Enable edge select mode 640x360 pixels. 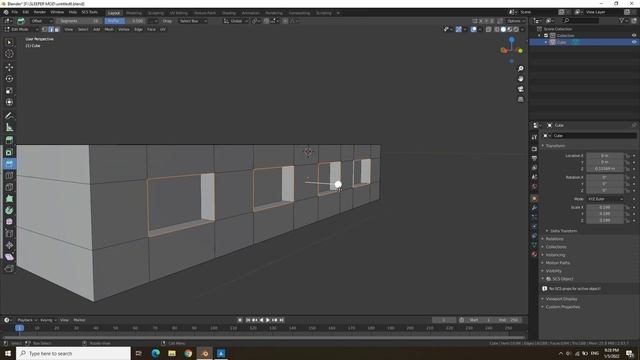coord(51,29)
